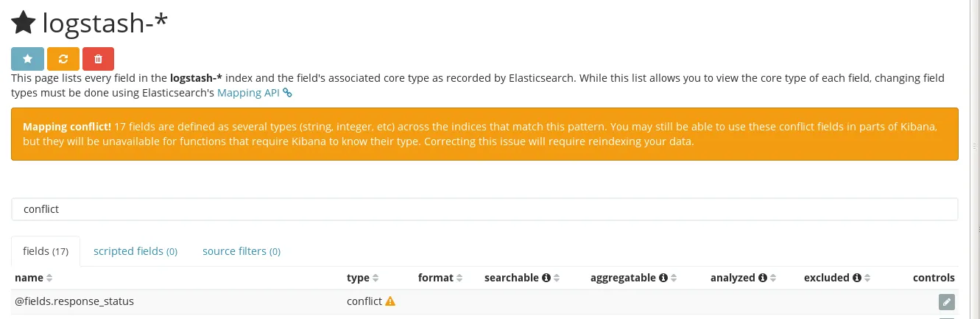Open the source filters tab

point(242,251)
